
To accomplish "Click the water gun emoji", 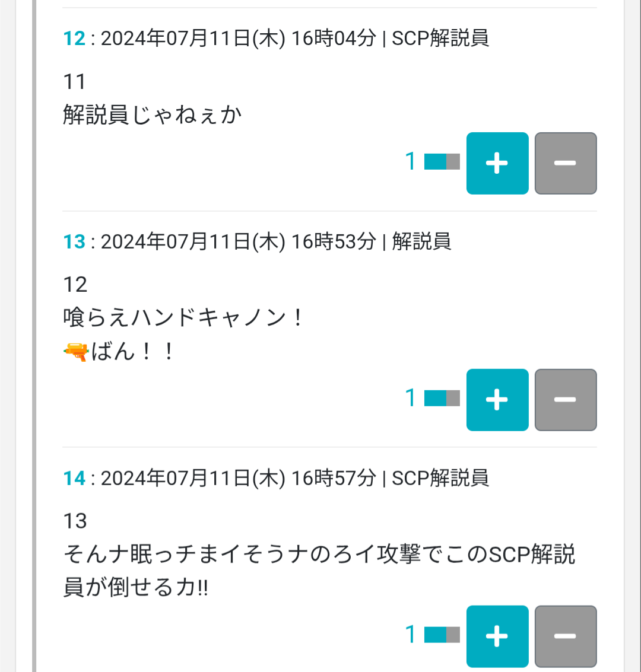I will (75, 352).
